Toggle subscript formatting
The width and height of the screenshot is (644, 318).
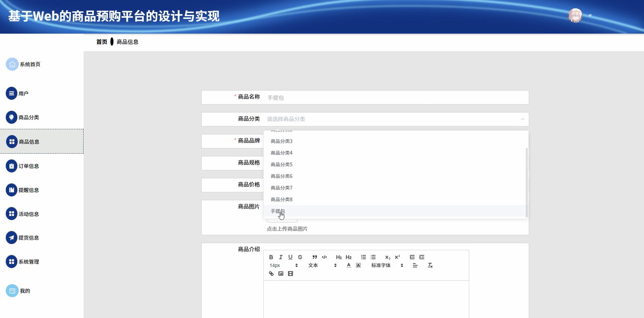pos(387,257)
